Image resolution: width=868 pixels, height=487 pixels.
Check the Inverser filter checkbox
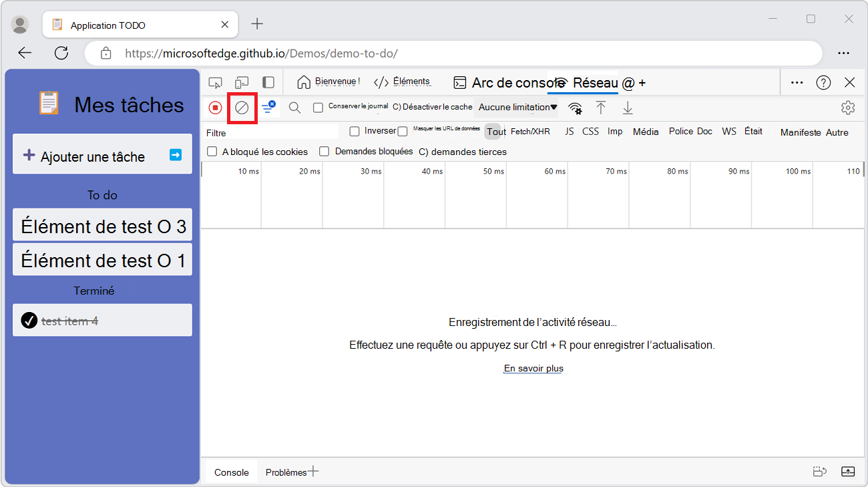[x=355, y=132]
